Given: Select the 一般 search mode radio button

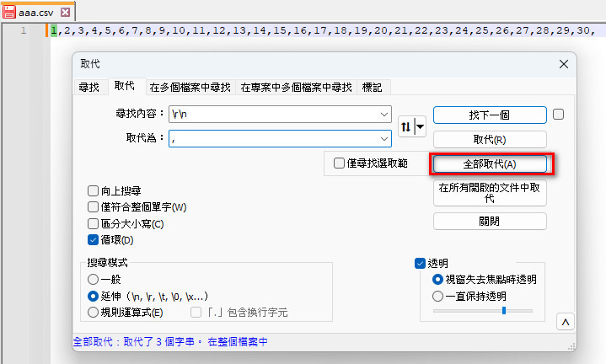Looking at the screenshot, I should coord(93,280).
